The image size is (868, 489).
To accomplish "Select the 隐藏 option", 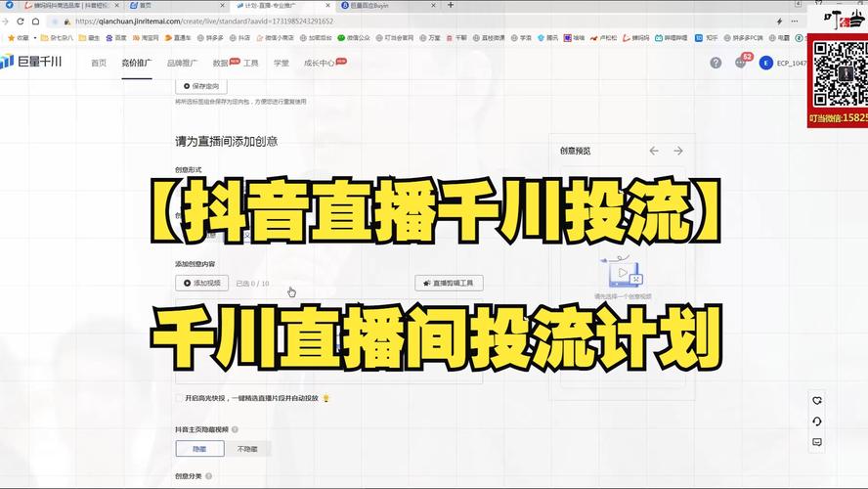I will (x=199, y=449).
